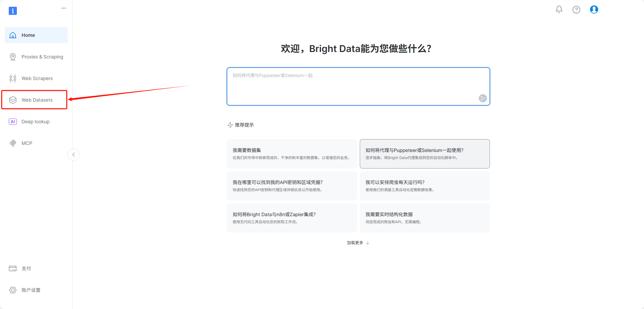
Task: Open Deep lookup menu item
Action: [x=36, y=122]
